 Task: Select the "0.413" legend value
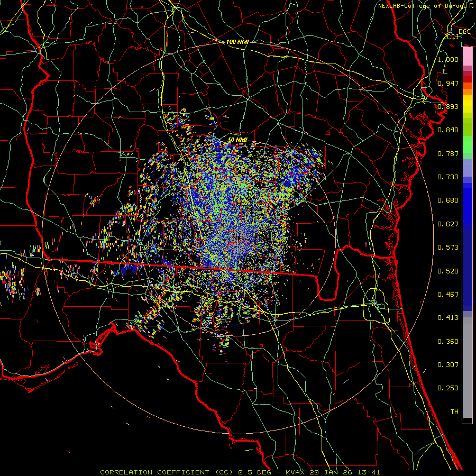[x=448, y=318]
